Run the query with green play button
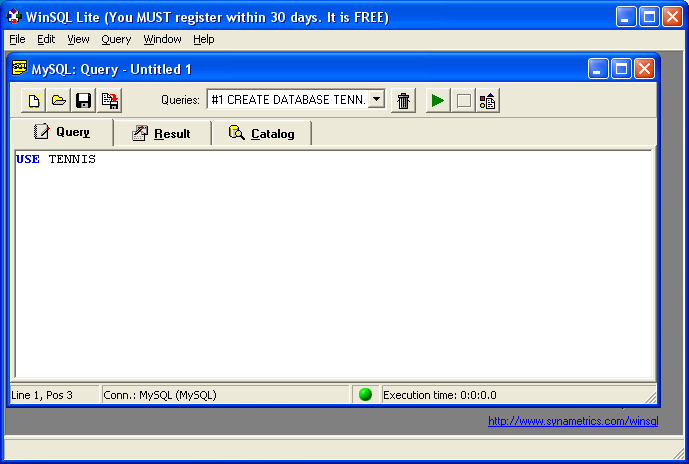The image size is (689, 464). pyautogui.click(x=438, y=101)
